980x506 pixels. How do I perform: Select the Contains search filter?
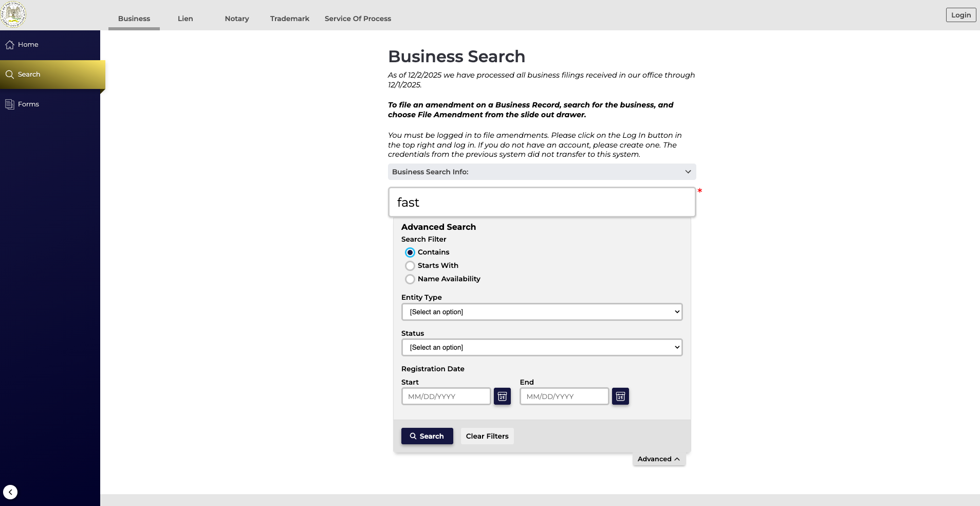coord(410,252)
